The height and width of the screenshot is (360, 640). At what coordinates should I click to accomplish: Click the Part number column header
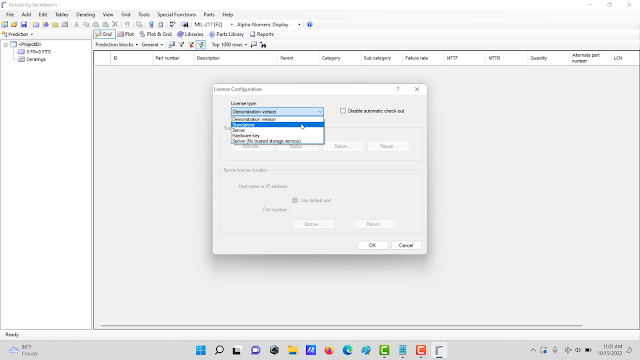click(x=173, y=58)
